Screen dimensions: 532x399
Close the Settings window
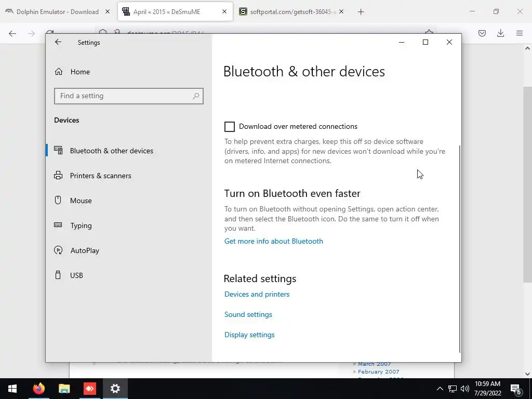pos(449,43)
